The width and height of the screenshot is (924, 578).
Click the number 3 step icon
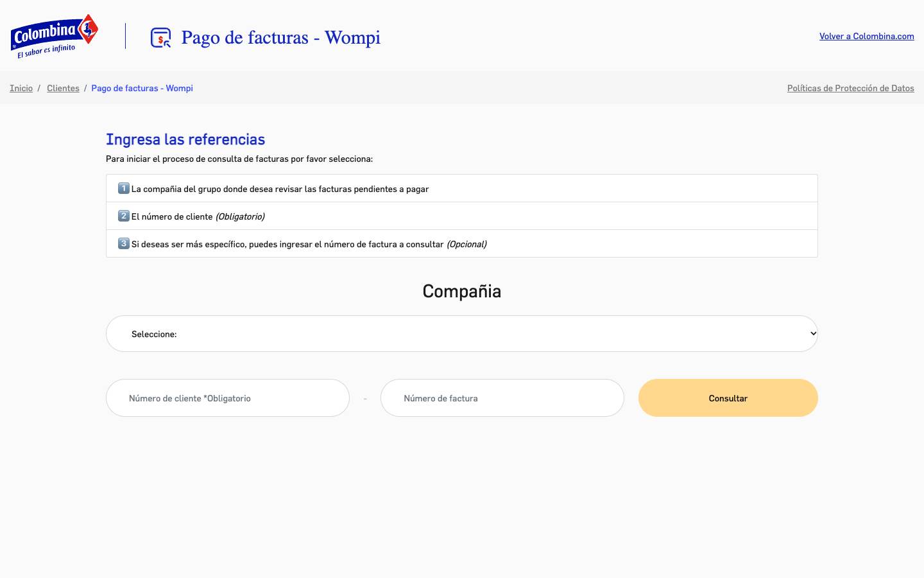(x=124, y=243)
